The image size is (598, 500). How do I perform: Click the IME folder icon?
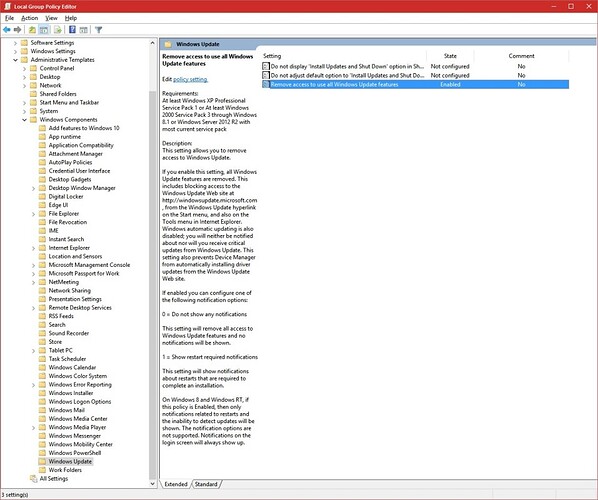pyautogui.click(x=42, y=231)
